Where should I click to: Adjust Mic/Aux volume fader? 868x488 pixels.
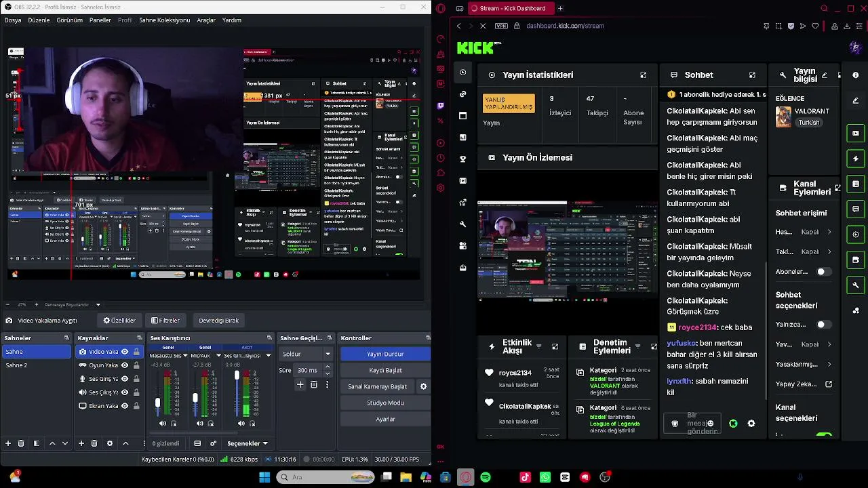click(x=195, y=398)
